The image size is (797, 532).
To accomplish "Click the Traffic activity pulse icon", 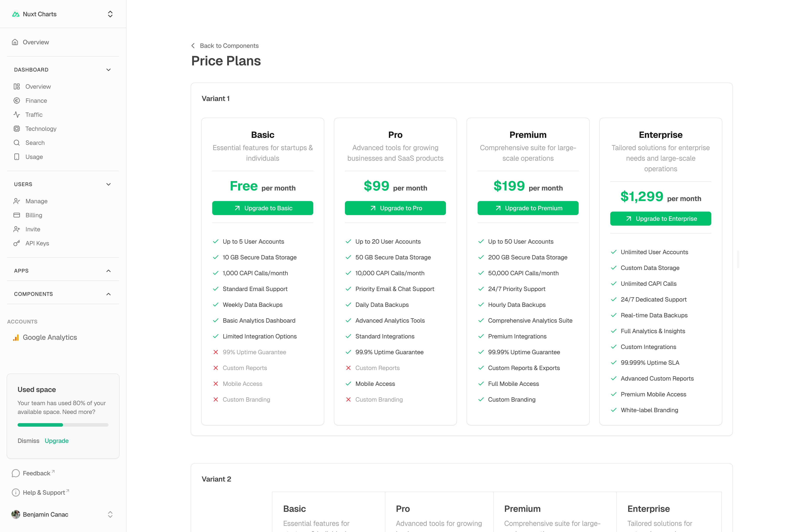I will [17, 115].
